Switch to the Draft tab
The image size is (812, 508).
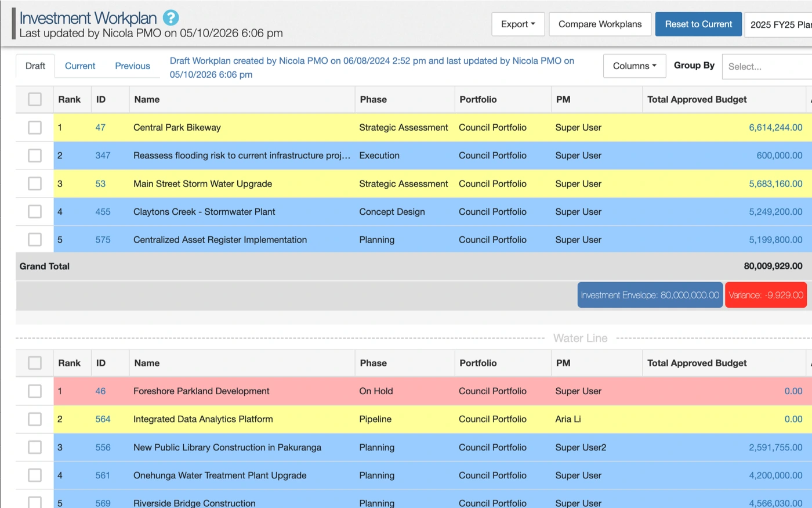point(35,66)
